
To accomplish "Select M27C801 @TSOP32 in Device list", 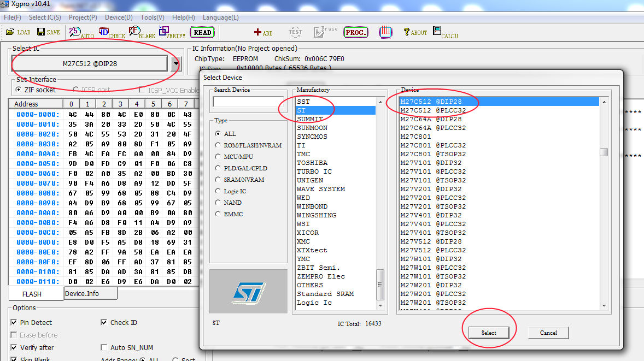I will 499,154.
